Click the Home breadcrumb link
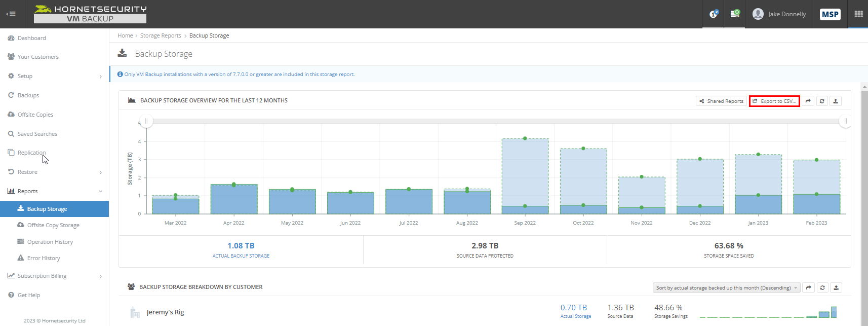868x326 pixels. (125, 35)
